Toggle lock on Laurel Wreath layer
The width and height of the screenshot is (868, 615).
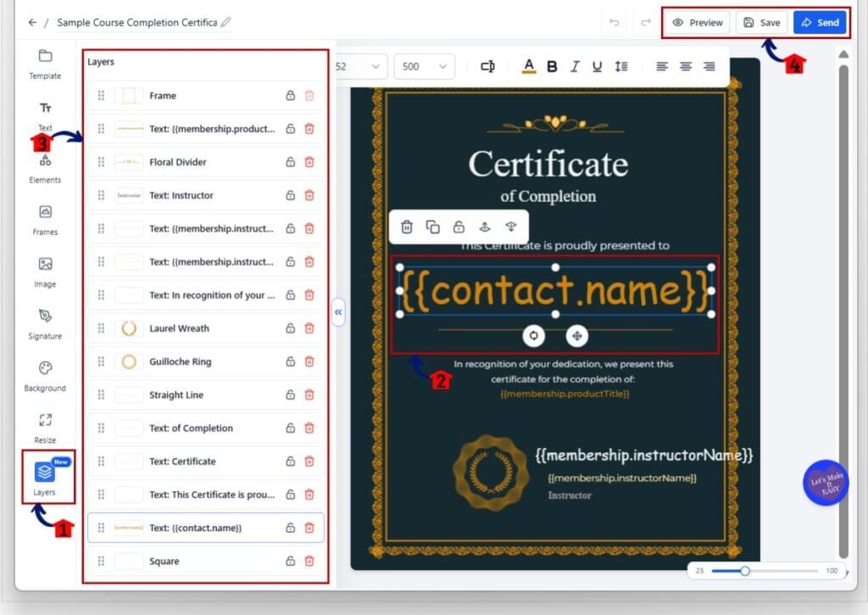pos(290,328)
